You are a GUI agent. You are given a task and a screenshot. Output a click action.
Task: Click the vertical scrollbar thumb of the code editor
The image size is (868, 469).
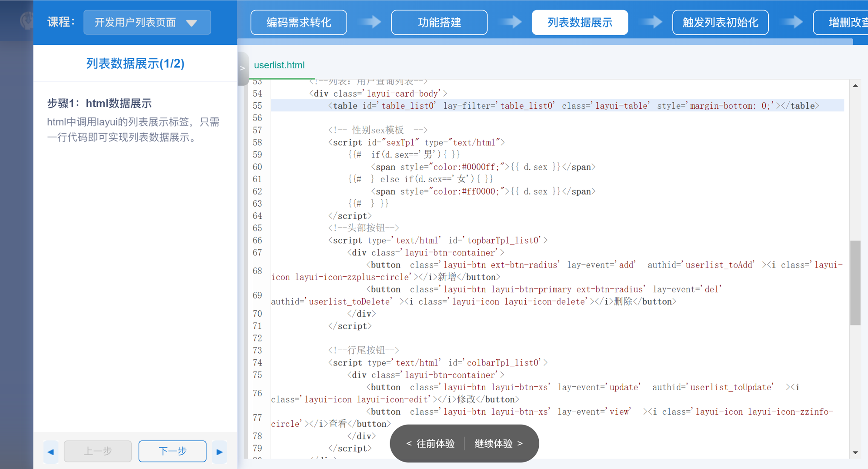click(855, 283)
